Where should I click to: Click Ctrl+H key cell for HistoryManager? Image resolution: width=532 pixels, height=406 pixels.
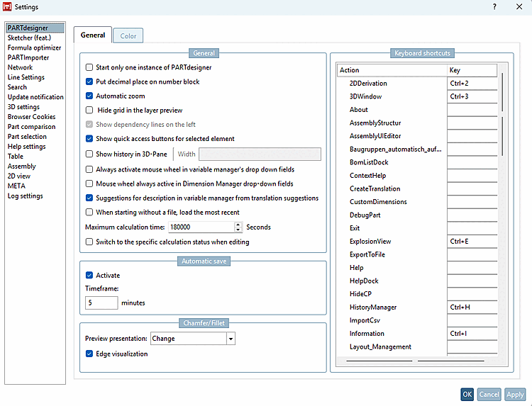click(472, 308)
